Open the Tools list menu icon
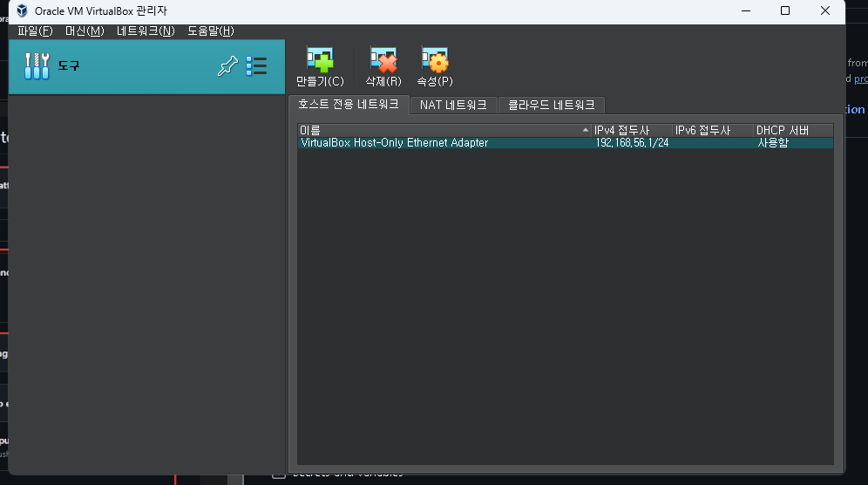 [x=256, y=66]
